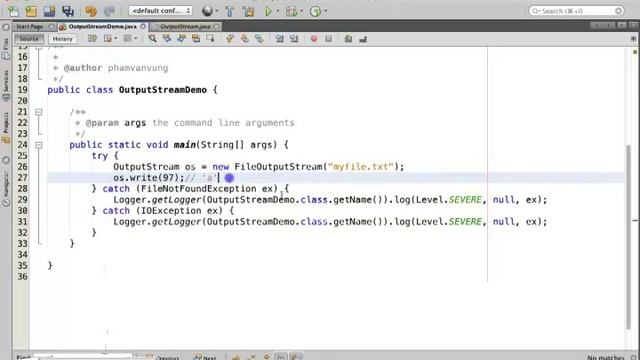640x360 pixels.
Task: Open the Forward navigation history dropdown arrow
Action: tap(136, 39)
